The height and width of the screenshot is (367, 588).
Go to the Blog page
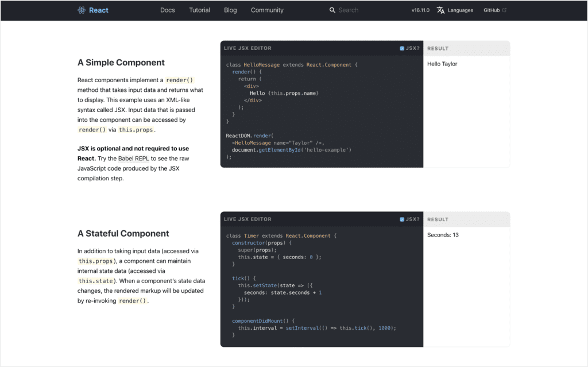coord(230,10)
